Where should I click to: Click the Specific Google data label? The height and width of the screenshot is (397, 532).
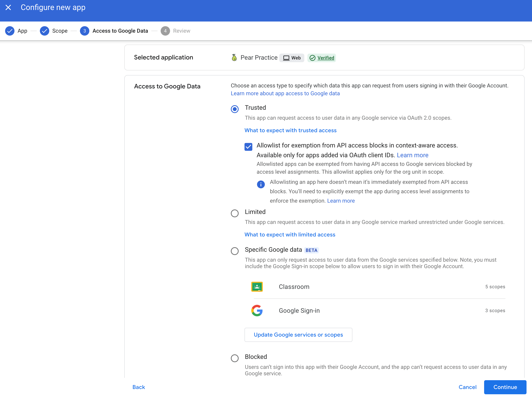pos(273,250)
